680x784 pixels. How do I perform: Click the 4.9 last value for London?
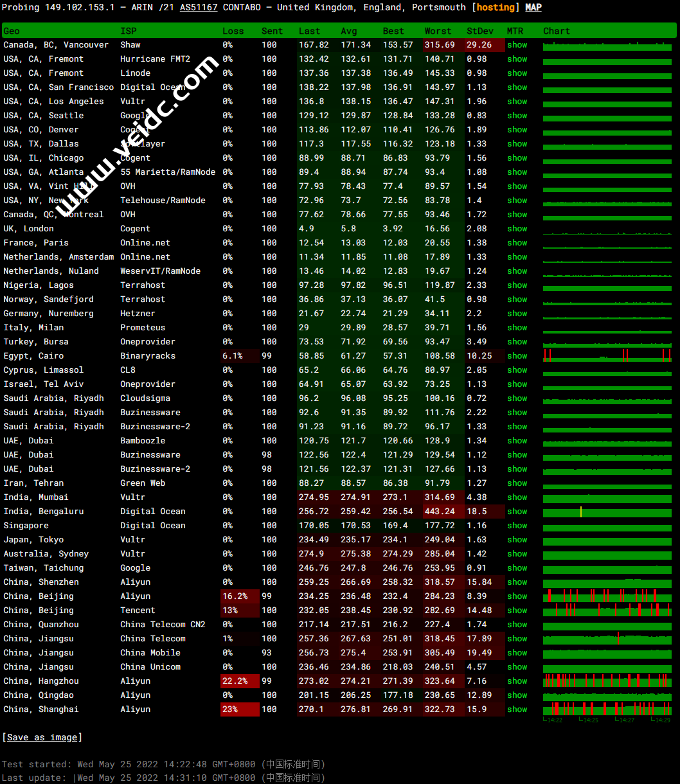tap(307, 229)
